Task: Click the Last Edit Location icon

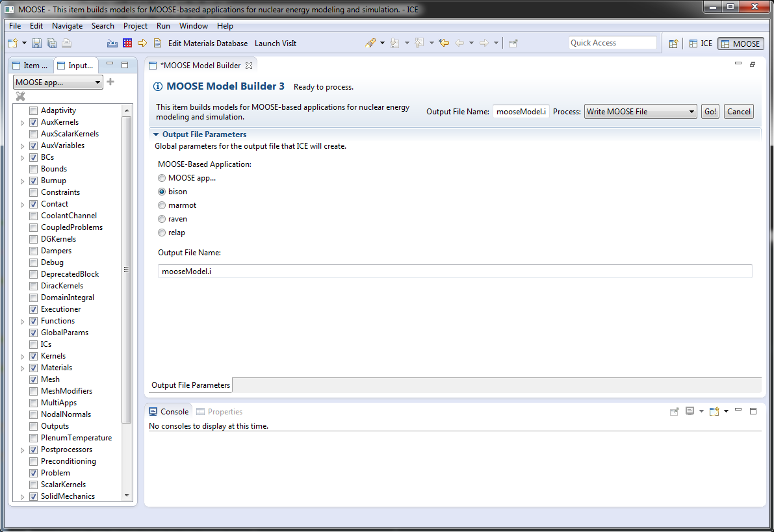Action: click(x=445, y=44)
